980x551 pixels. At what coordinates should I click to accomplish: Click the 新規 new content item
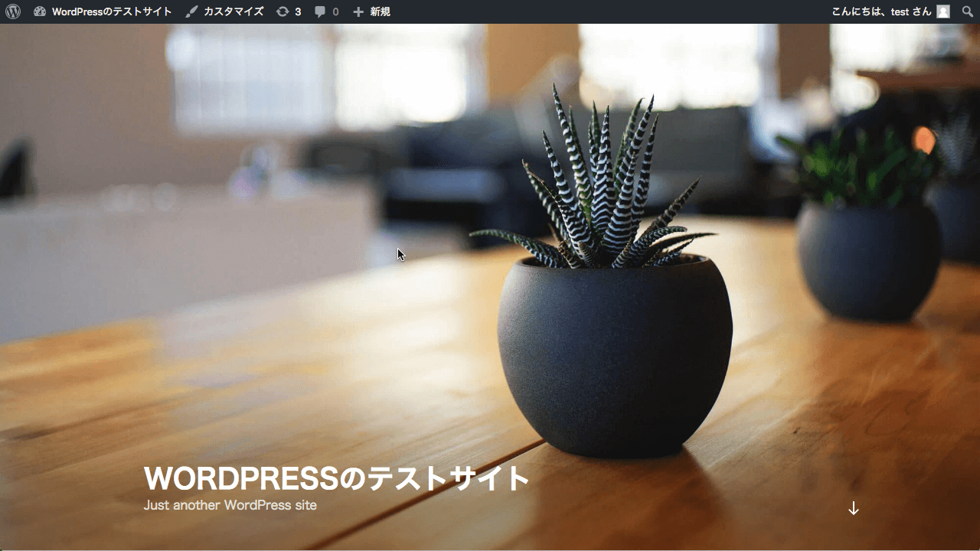click(x=371, y=11)
